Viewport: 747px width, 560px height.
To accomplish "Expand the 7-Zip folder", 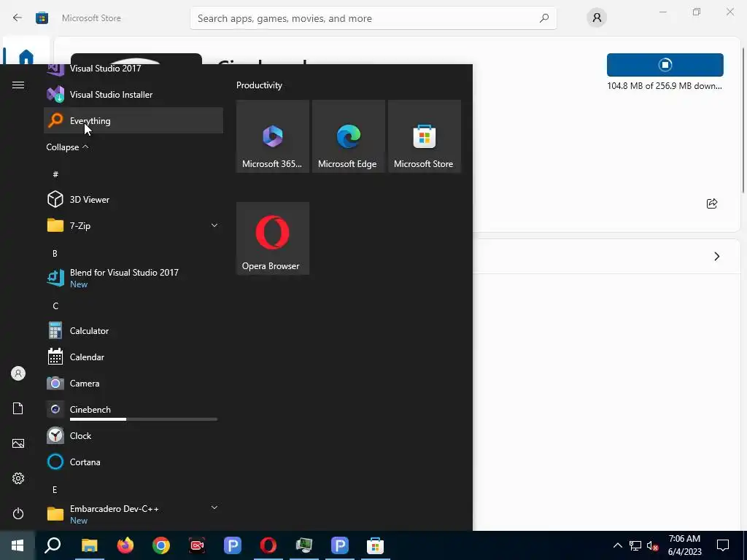I will click(214, 225).
